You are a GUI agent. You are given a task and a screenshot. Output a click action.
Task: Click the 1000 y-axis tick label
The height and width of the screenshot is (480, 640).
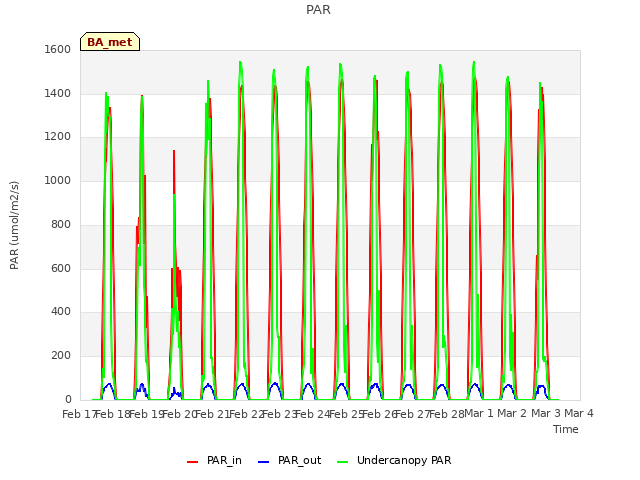[x=58, y=180]
